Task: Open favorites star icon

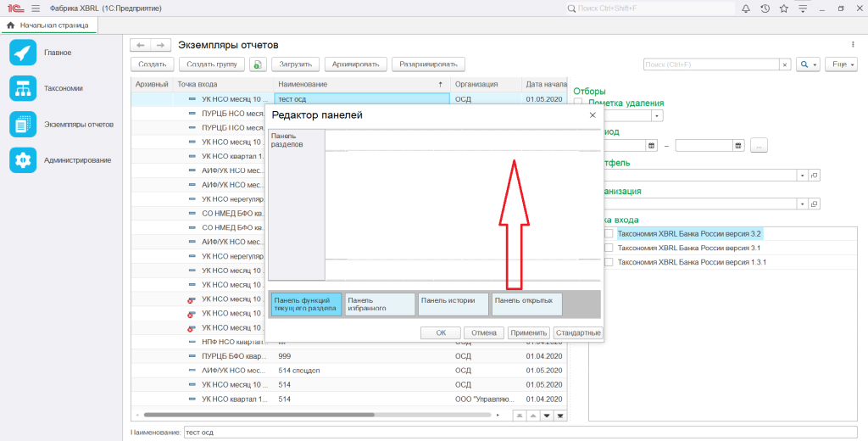Action: pyautogui.click(x=783, y=8)
